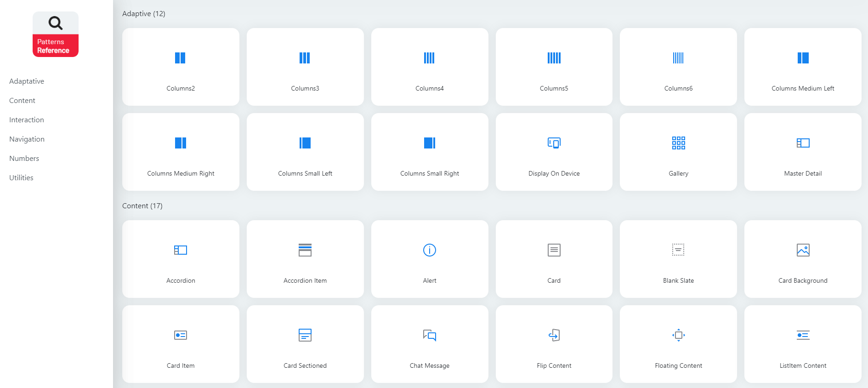
Task: Open the Columns4 pattern icon
Action: coord(429,58)
